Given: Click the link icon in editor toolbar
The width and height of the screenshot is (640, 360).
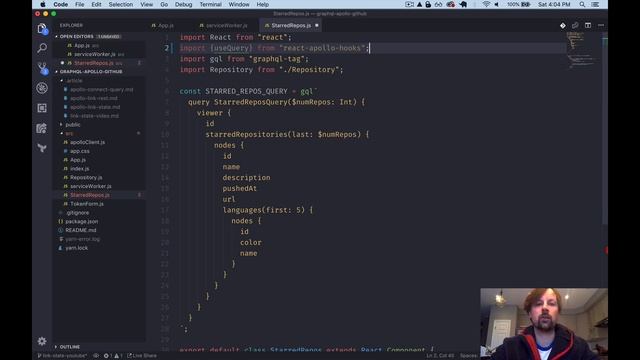Looking at the screenshot, I should point(575,25).
